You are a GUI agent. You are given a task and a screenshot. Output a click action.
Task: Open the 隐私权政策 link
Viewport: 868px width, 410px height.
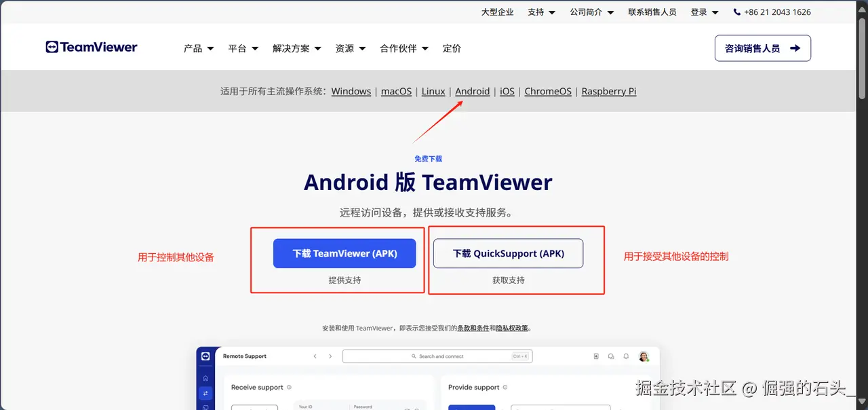tap(512, 328)
